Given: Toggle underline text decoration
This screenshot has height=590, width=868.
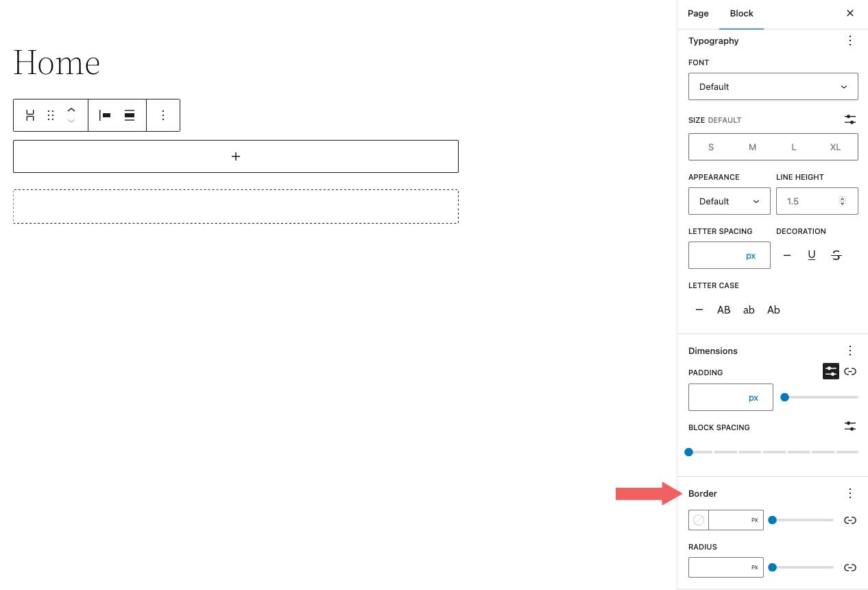Looking at the screenshot, I should pos(812,255).
